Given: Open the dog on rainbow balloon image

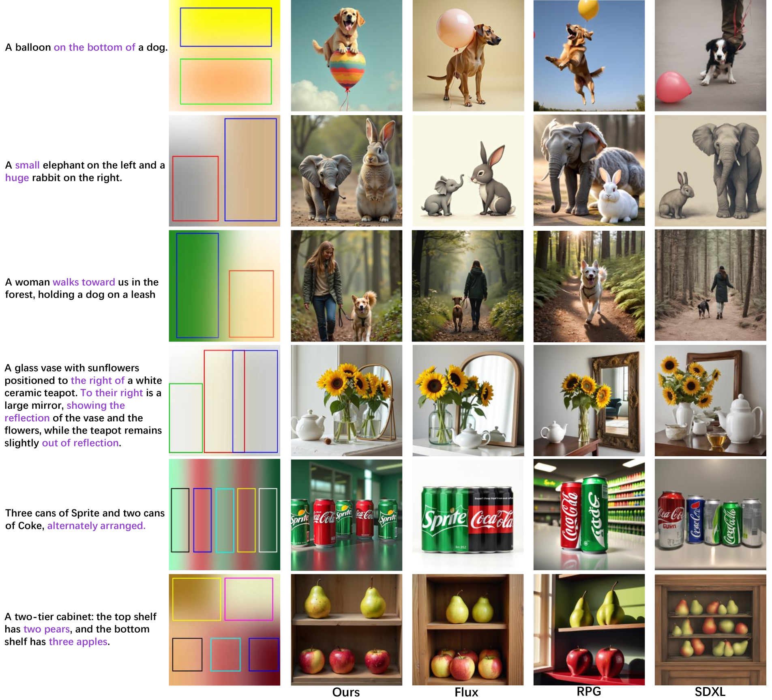Looking at the screenshot, I should [346, 56].
